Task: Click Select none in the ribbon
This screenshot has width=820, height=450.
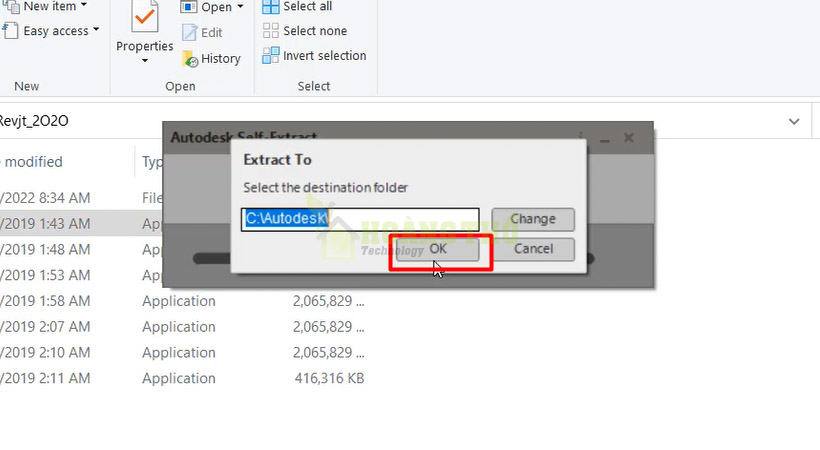Action: coord(304,31)
